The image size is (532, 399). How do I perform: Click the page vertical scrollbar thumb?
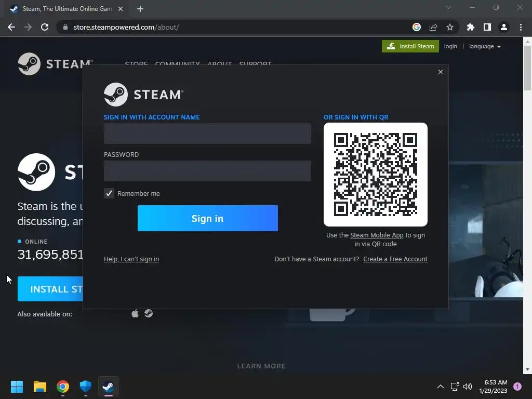coord(527,68)
